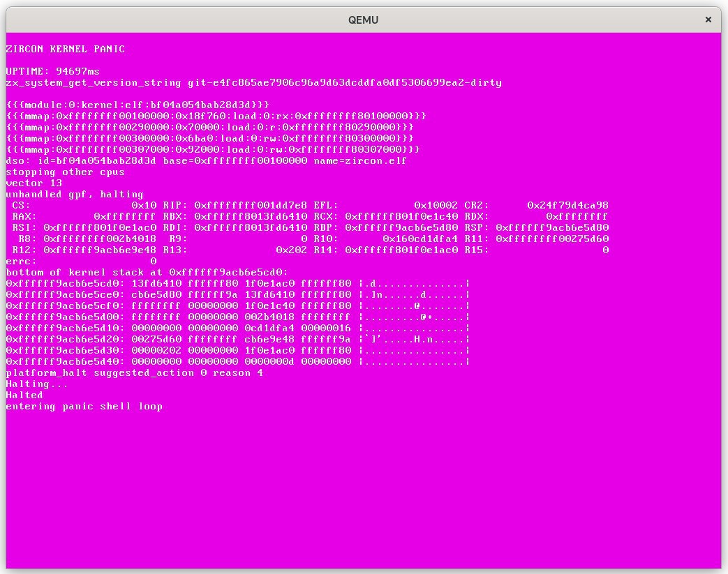
Task: Click the 'stopping other cpus' line
Action: point(66,172)
